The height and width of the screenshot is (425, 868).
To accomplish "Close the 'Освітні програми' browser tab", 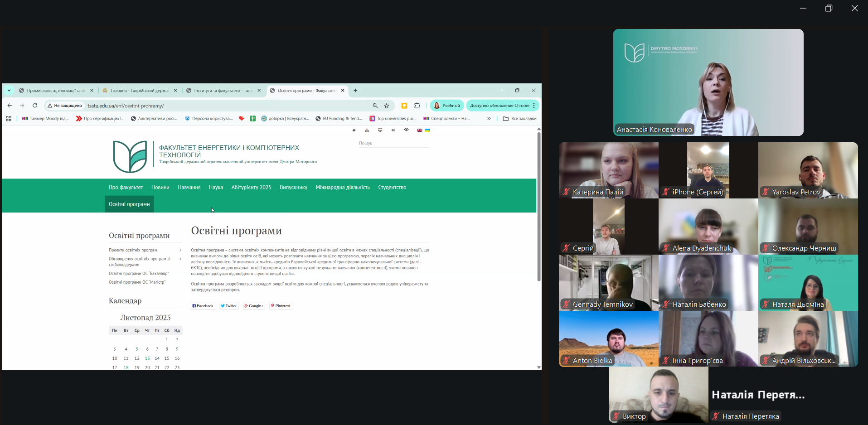I will click(343, 91).
